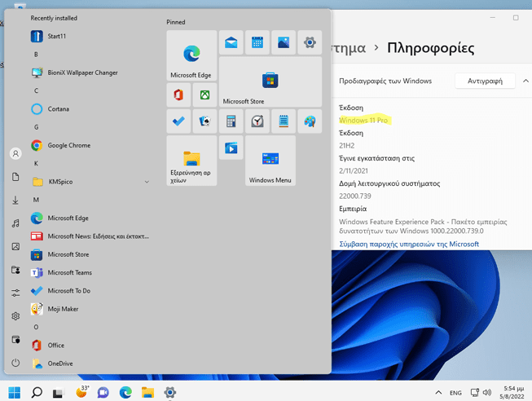Click the Πληροφορίες breadcrumb title in Settings
Image resolution: width=532 pixels, height=401 pixels.
[430, 48]
